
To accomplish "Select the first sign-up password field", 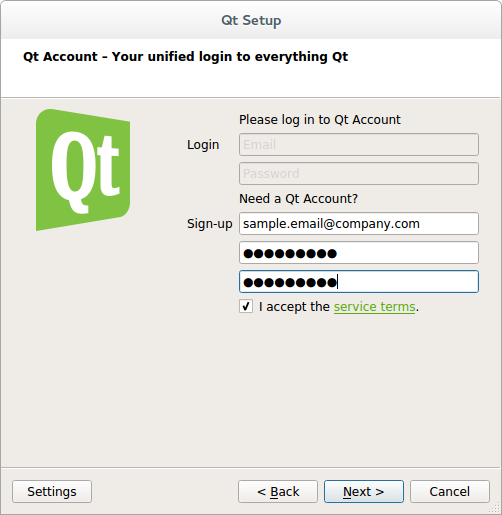I will click(359, 253).
